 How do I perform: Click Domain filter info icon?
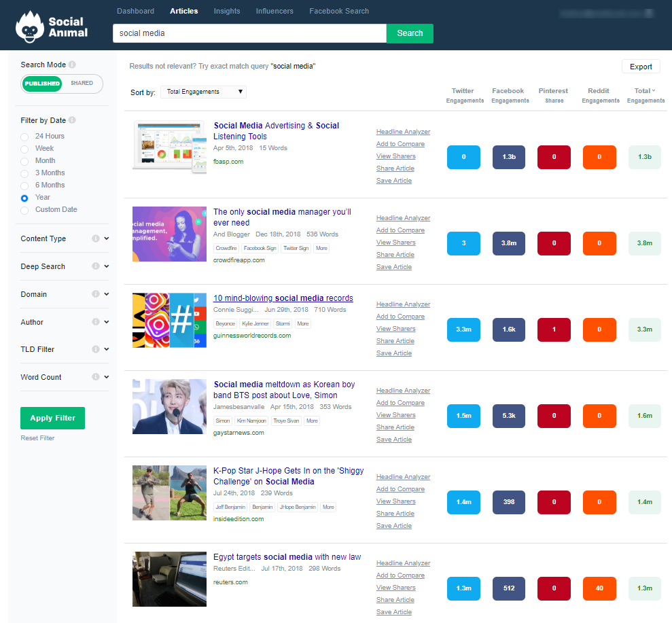[x=96, y=294]
